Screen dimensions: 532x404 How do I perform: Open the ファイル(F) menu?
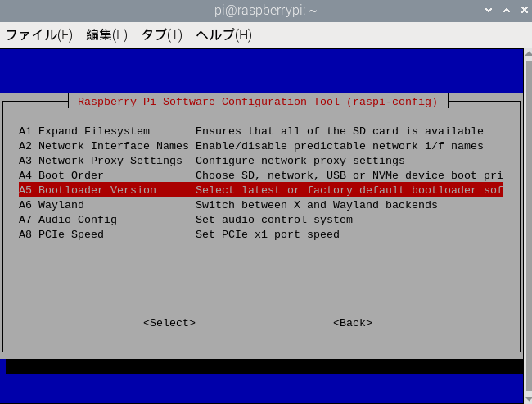coord(39,35)
